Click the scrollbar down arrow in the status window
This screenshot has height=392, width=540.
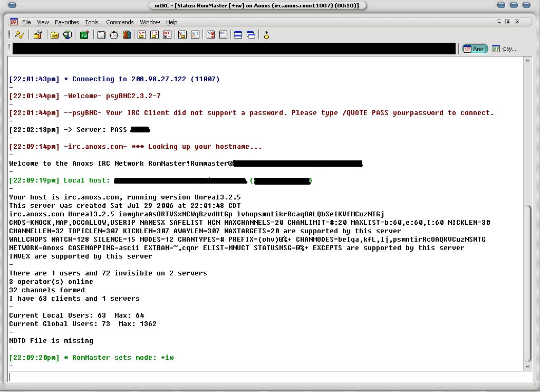527,367
